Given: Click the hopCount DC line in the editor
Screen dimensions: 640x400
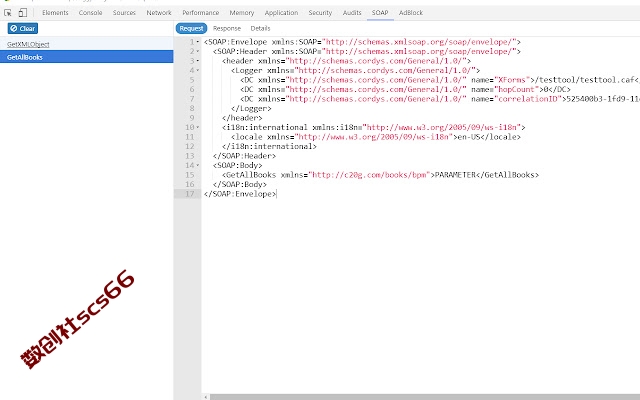Looking at the screenshot, I should point(405,89).
